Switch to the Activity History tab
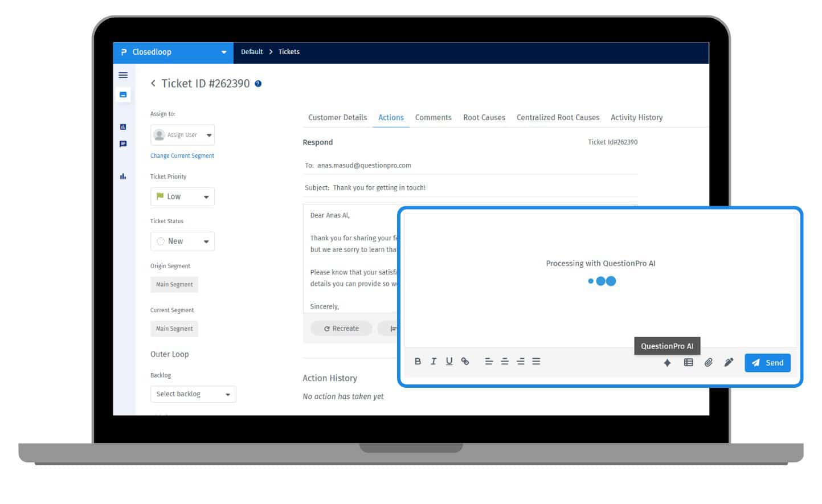The image size is (822, 504). coord(636,117)
